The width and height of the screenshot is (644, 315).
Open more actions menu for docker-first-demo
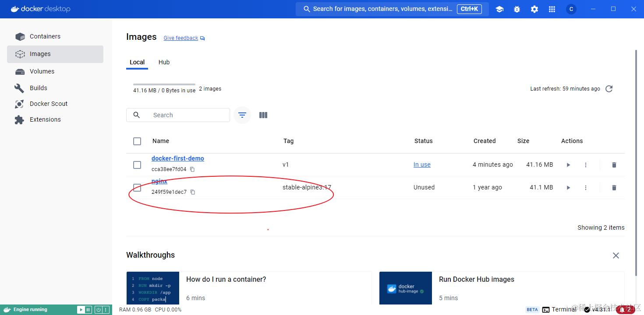586,165
